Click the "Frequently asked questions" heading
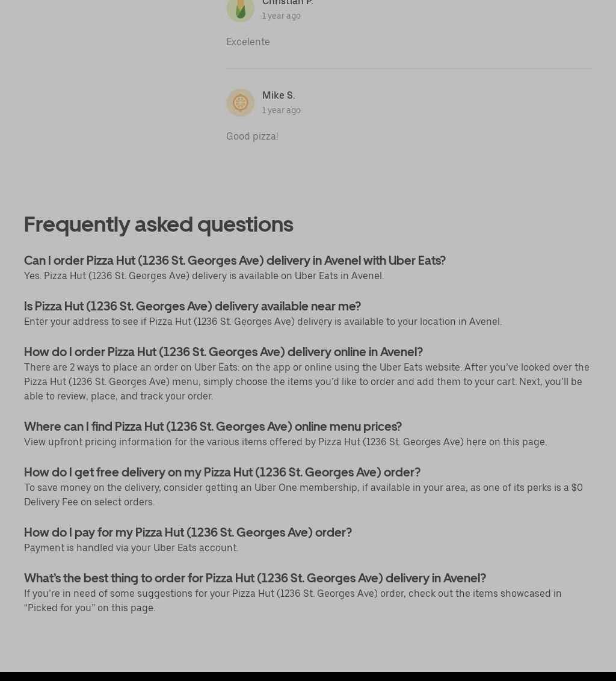Viewport: 616px width, 681px height. coord(159,224)
